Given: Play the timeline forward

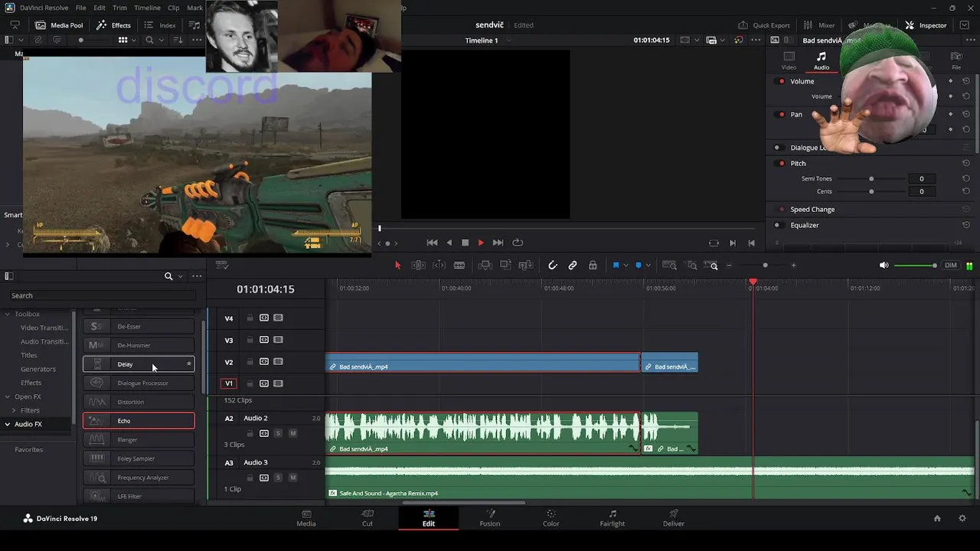Looking at the screenshot, I should tap(481, 243).
